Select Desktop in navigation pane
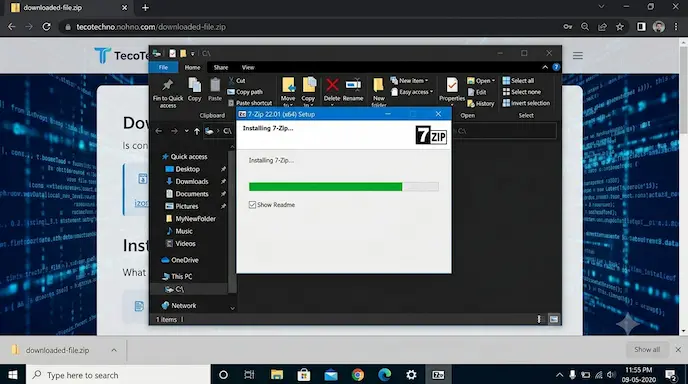 click(x=183, y=169)
